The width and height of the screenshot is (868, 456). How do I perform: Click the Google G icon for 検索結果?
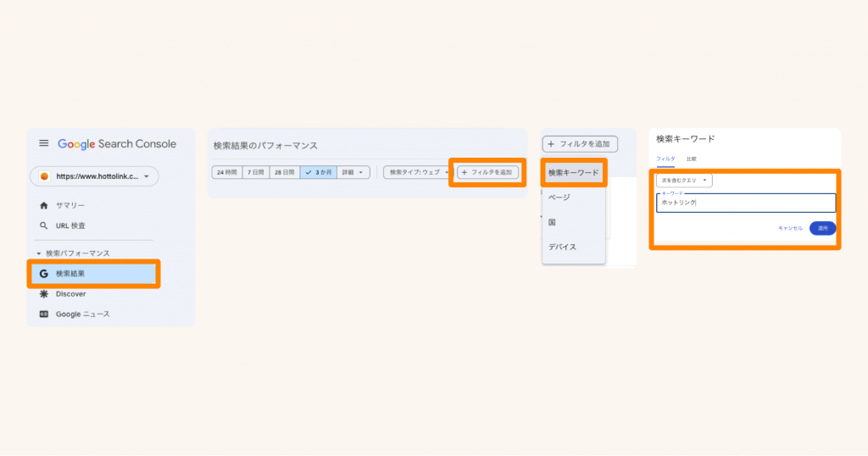(x=44, y=274)
